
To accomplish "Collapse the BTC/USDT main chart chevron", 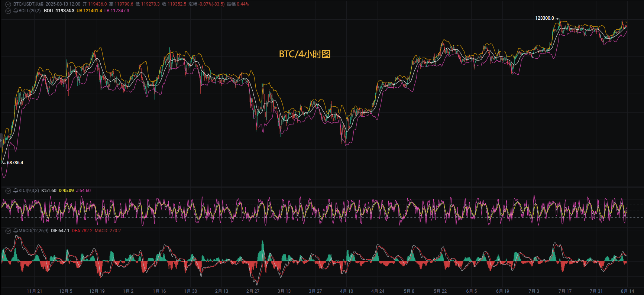I will click(x=8, y=4).
